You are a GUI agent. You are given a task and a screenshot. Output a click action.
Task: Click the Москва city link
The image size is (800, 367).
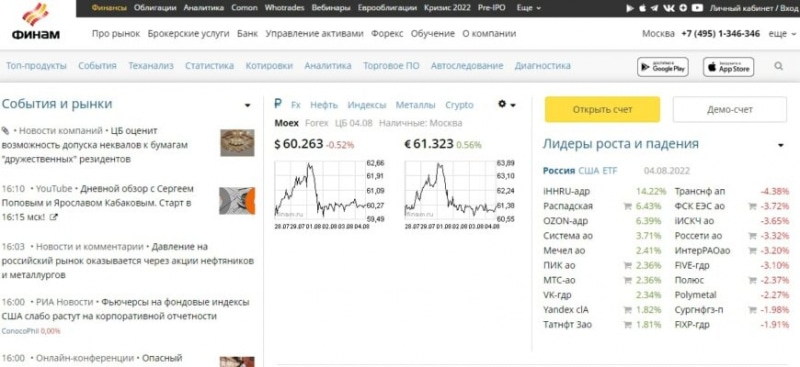click(x=658, y=34)
